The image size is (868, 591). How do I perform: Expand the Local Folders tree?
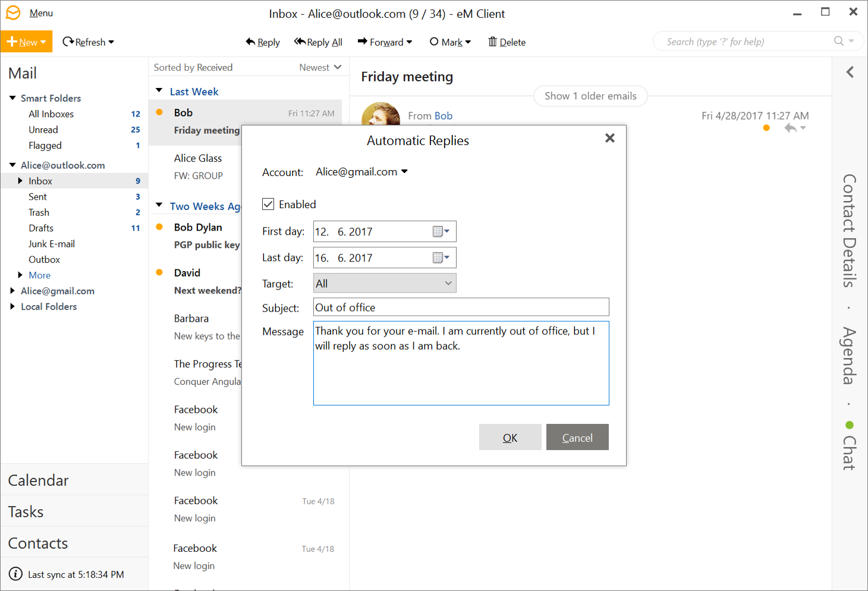click(x=12, y=306)
